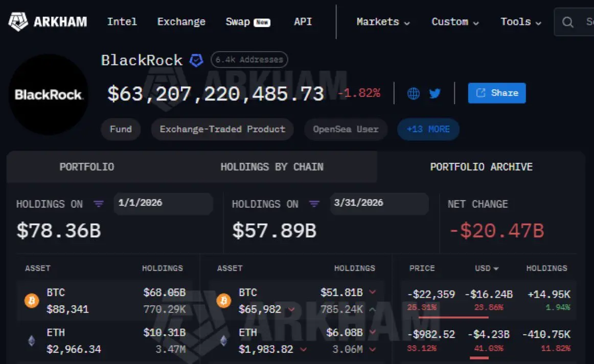Click BlackRock verified badge icon
This screenshot has height=364, width=594.
(196, 60)
